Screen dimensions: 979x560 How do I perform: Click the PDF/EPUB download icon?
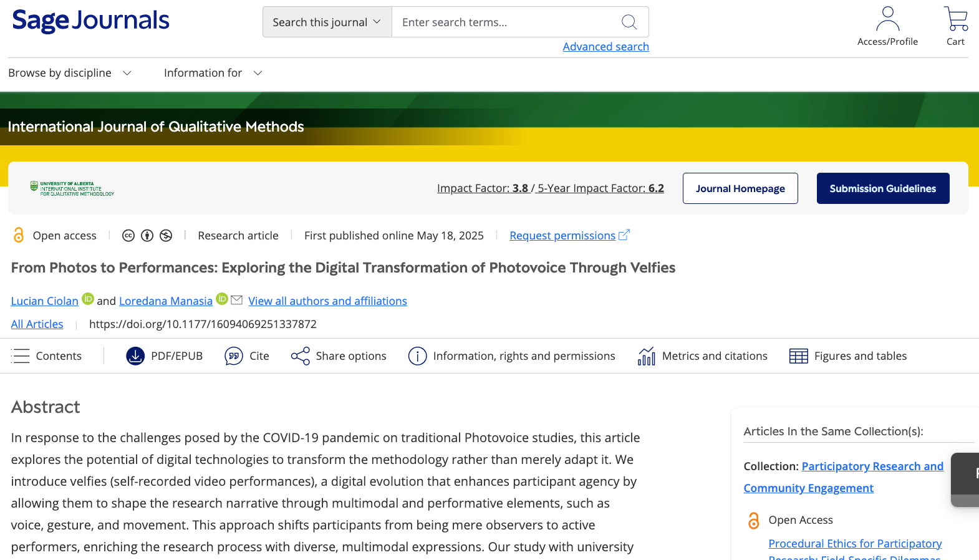click(135, 356)
